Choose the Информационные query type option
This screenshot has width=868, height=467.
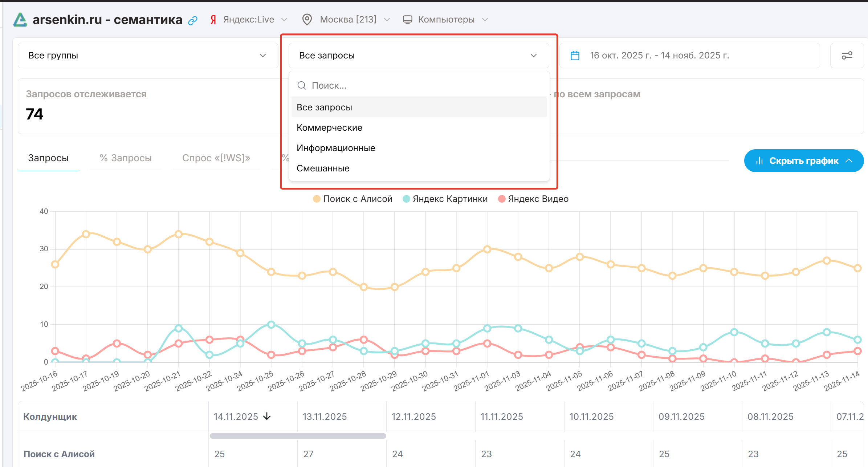pos(336,148)
